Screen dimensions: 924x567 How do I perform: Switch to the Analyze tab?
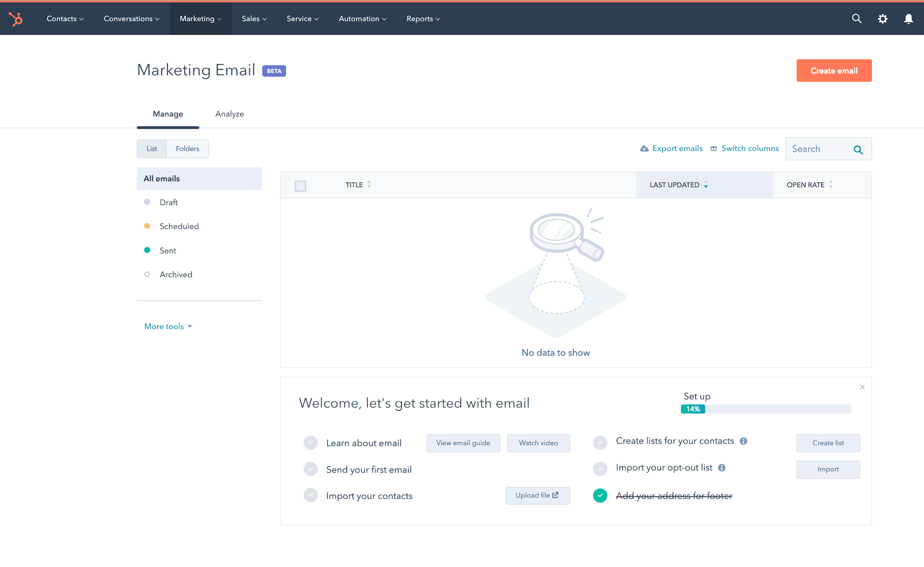(230, 113)
